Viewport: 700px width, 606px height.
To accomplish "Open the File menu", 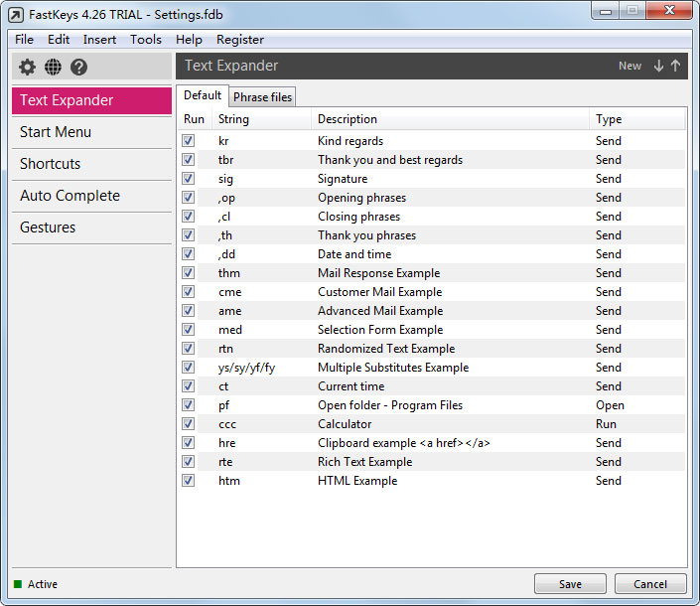I will pyautogui.click(x=24, y=40).
